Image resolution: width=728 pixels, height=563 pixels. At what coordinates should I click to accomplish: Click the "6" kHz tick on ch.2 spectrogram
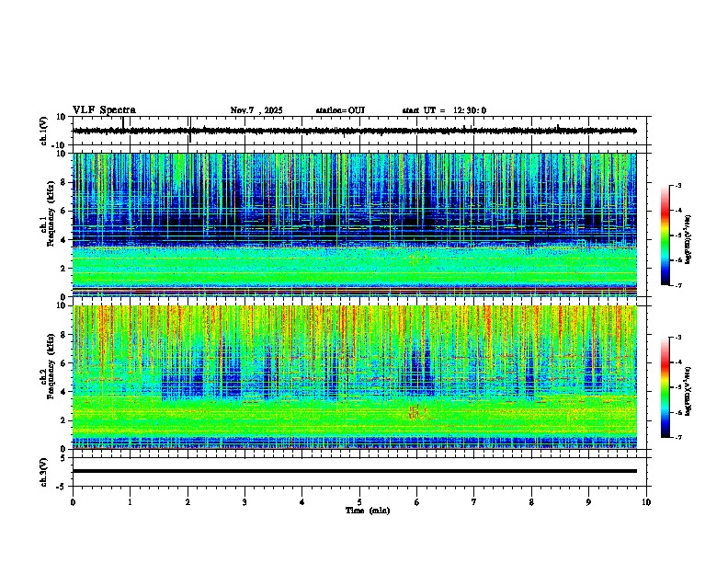tap(64, 363)
